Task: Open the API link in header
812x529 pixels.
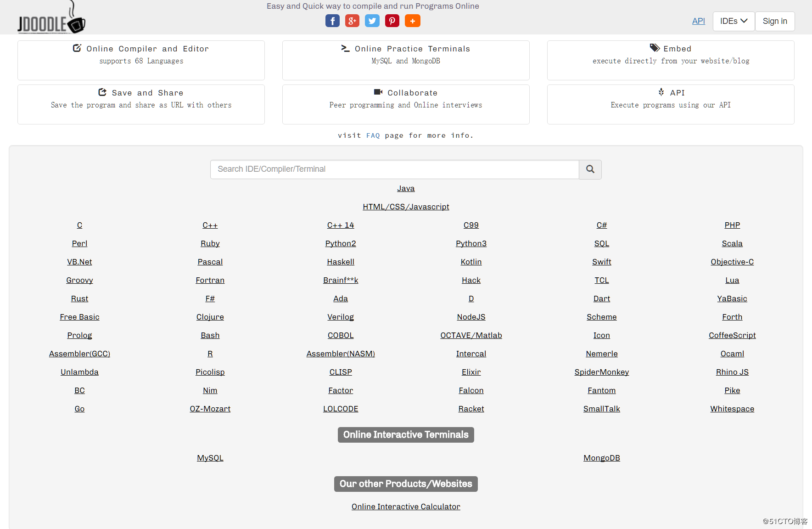Action: pos(698,21)
